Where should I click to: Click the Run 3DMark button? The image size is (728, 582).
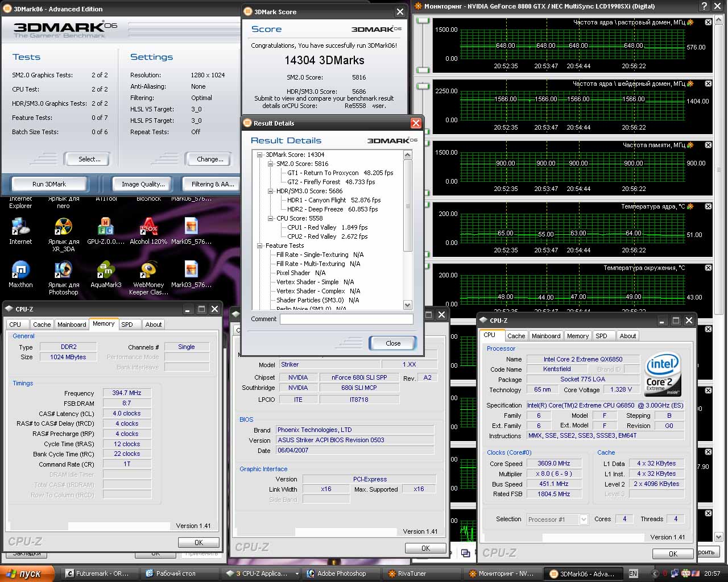click(x=49, y=184)
